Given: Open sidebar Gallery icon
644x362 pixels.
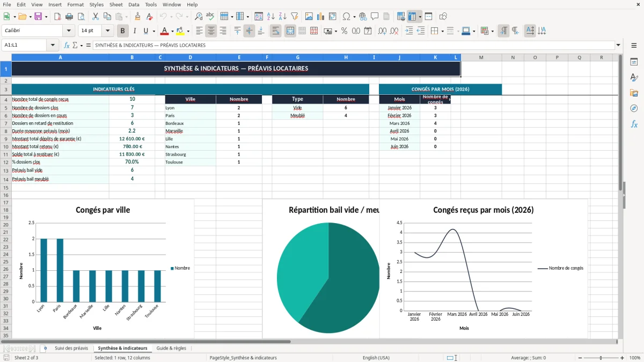Looking at the screenshot, I should [x=634, y=93].
